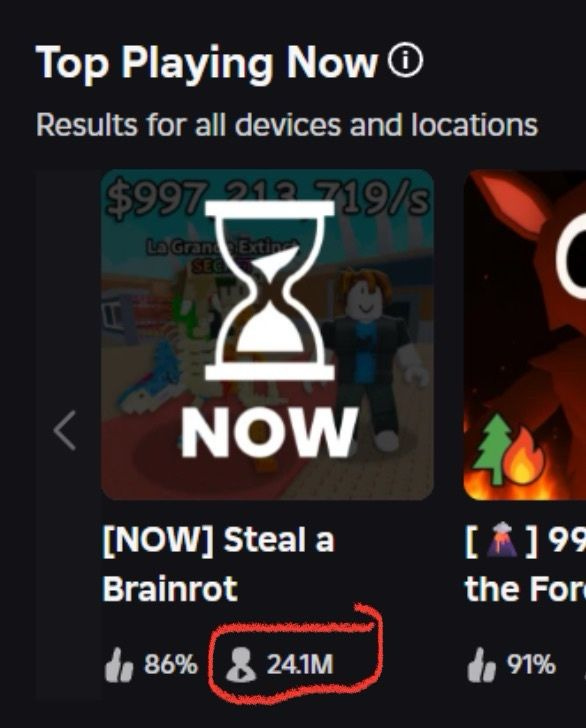Viewport: 586px width, 728px height.
Task: Click the hourglass icon on Steal a Brainrot
Action: point(270,291)
